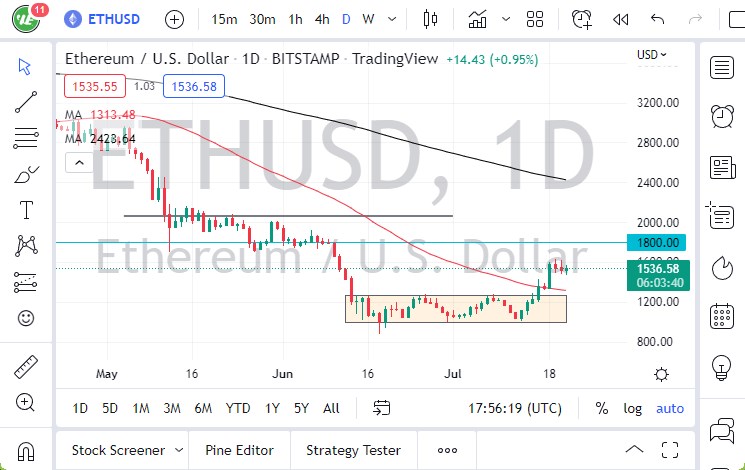Toggle percent scale mode
The height and width of the screenshot is (470, 745).
[x=602, y=408]
